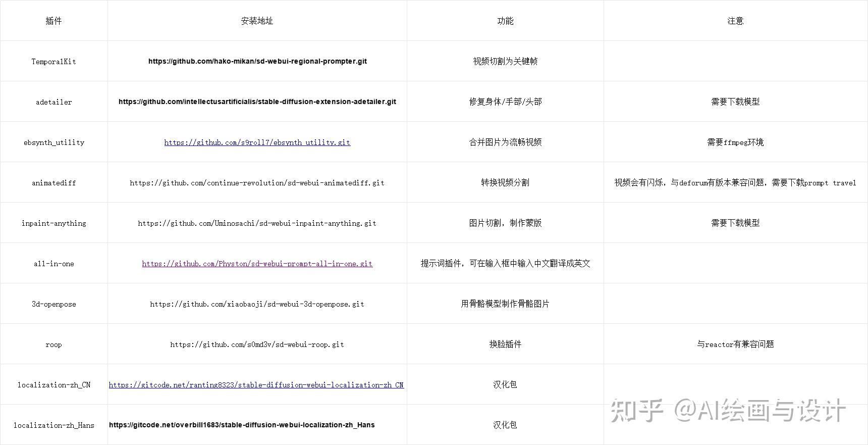The image size is (868, 445).
Task: Click '汉化包' in the localization-zh_Hans row
Action: (505, 425)
